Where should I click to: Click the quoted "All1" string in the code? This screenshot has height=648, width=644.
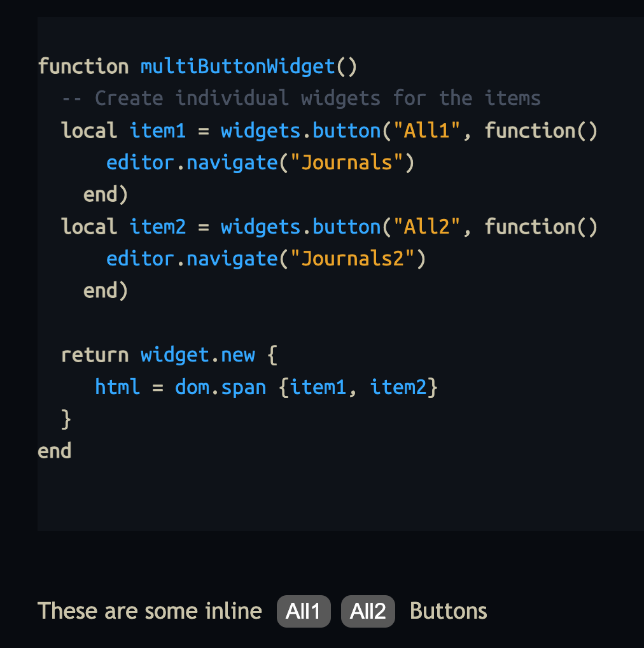426,130
